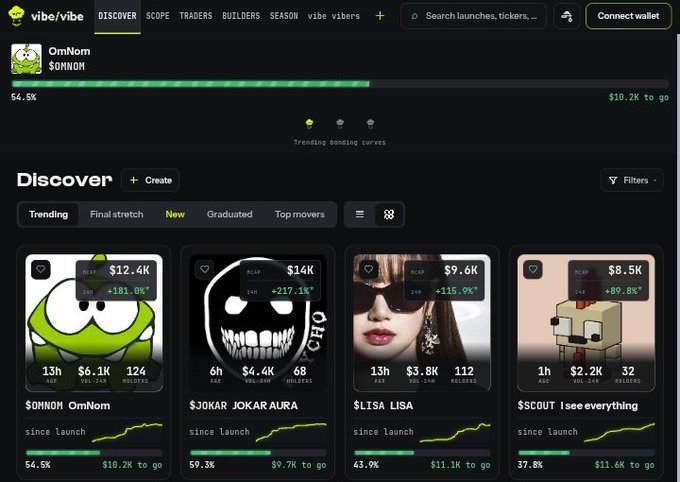680x482 pixels.
Task: Favorite the JOKAR AURA card heart icon
Action: tap(205, 269)
